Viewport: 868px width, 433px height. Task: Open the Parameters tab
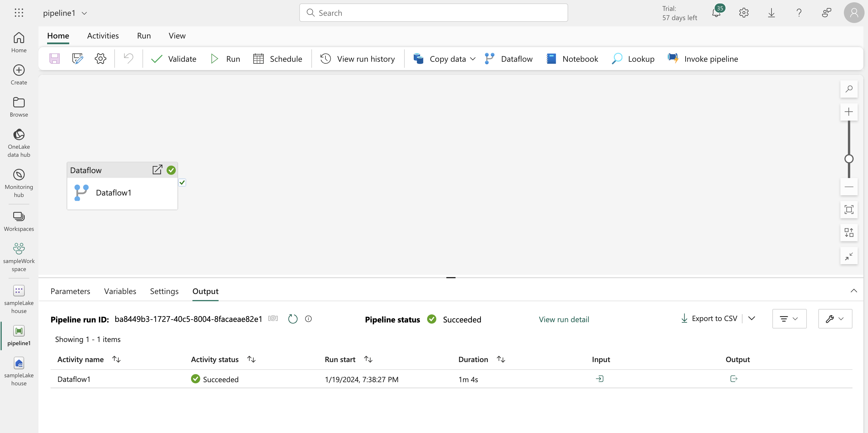pyautogui.click(x=70, y=291)
